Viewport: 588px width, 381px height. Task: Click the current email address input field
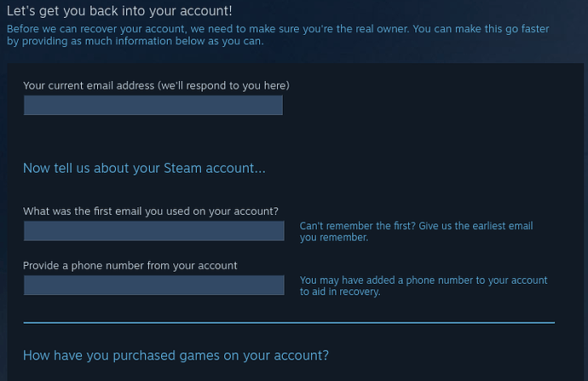tap(153, 105)
